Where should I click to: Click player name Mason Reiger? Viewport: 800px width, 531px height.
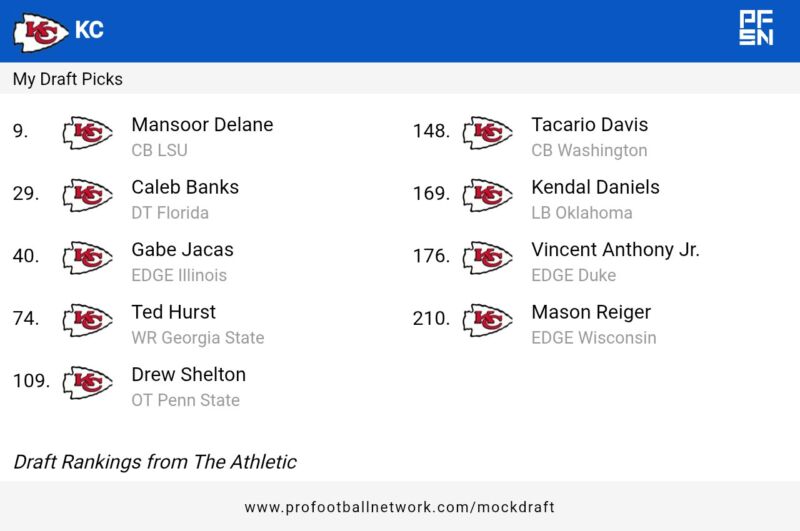point(591,312)
